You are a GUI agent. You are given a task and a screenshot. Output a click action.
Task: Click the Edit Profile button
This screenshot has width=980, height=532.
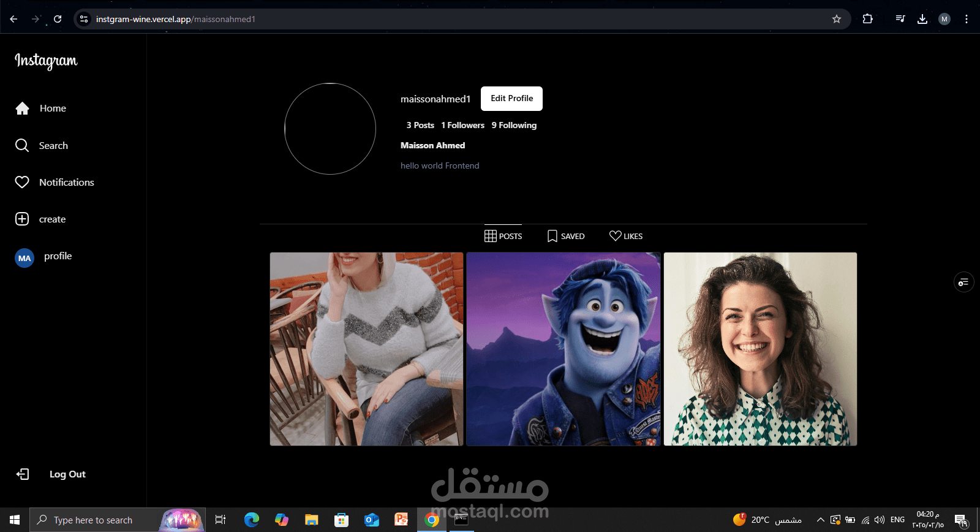(511, 99)
